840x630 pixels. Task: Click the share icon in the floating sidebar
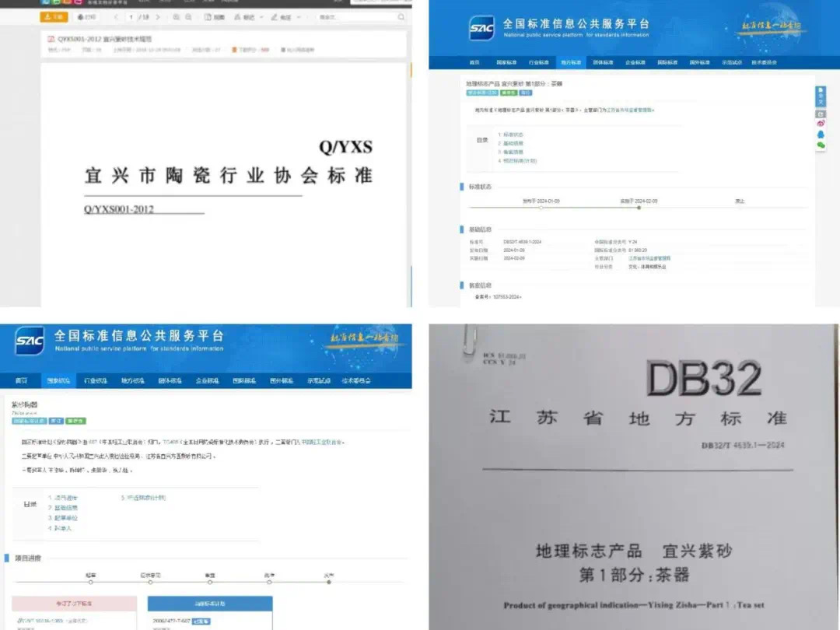tap(821, 123)
